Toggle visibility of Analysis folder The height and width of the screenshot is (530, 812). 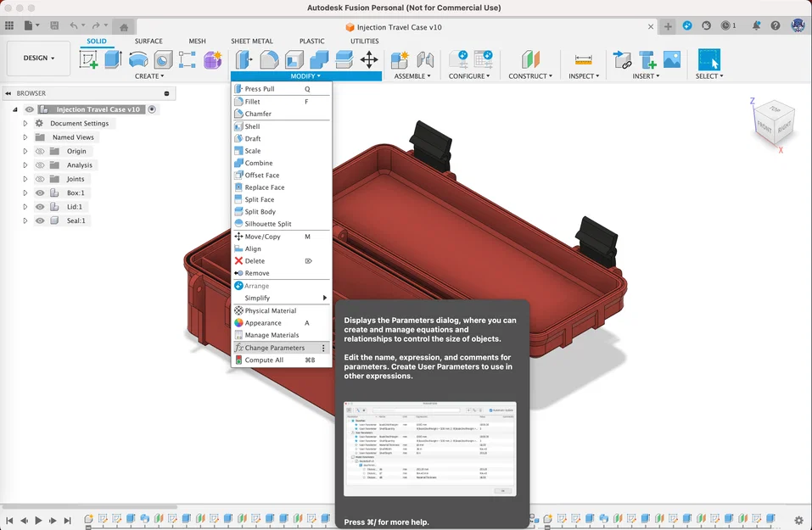coord(40,165)
